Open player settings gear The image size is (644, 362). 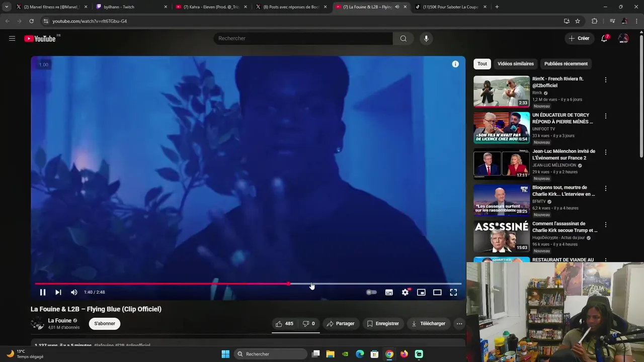pos(405,292)
